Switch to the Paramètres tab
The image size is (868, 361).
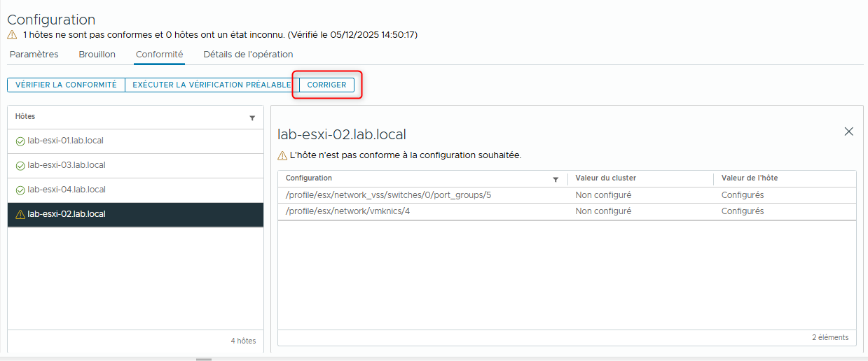(x=34, y=54)
